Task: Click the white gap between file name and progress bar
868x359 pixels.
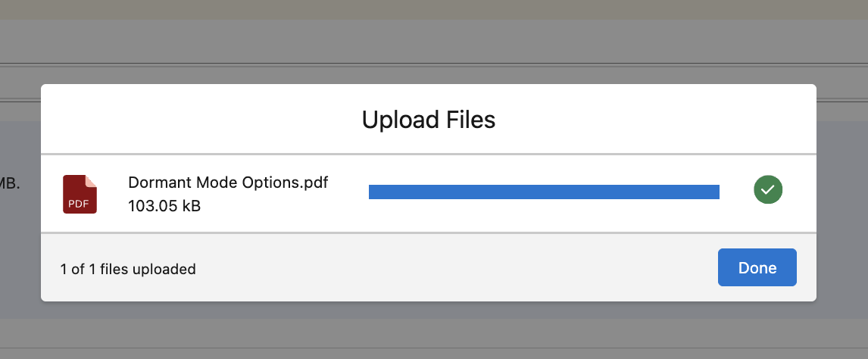Action: pos(348,193)
